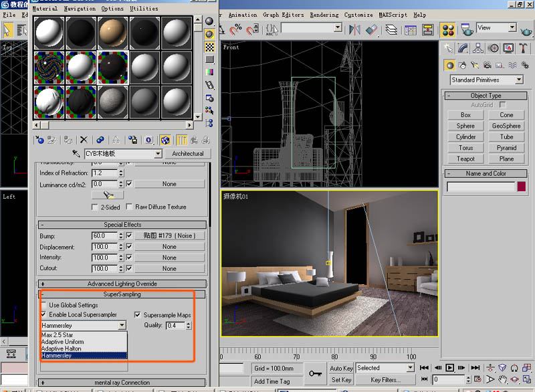Open the Graph Editors menu

coord(283,15)
